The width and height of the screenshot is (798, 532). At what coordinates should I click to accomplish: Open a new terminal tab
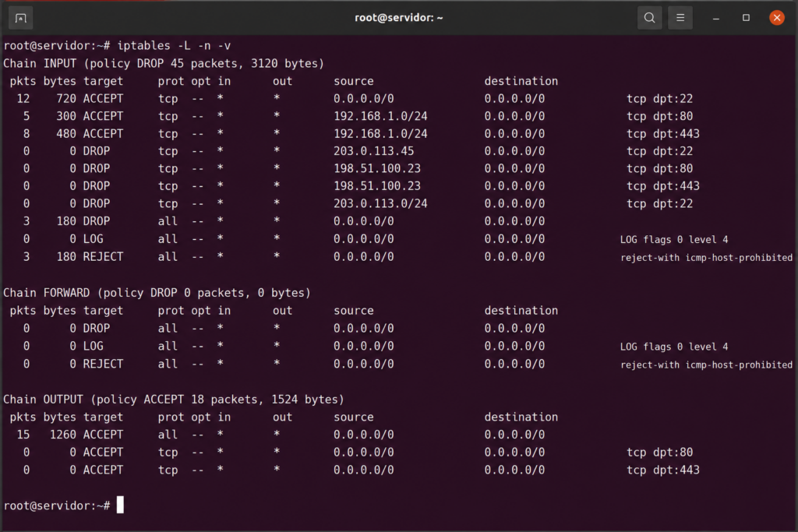coord(21,18)
